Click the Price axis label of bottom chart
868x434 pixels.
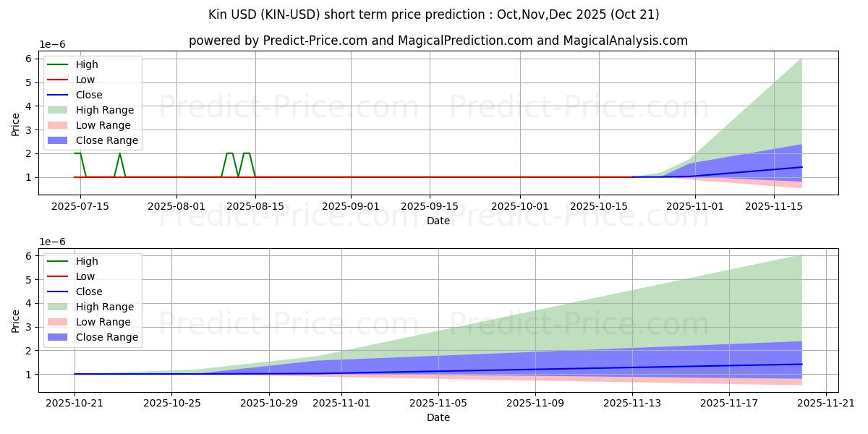(16, 320)
